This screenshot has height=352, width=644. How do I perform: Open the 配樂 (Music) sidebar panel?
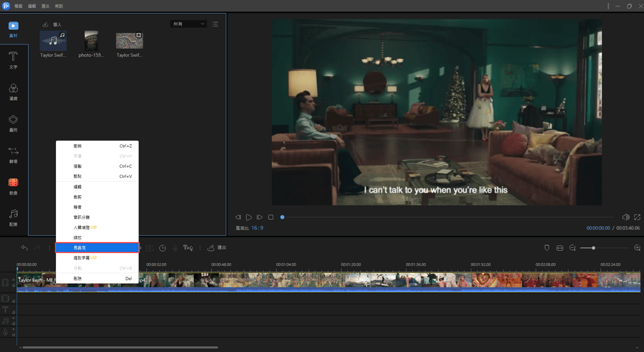[14, 217]
